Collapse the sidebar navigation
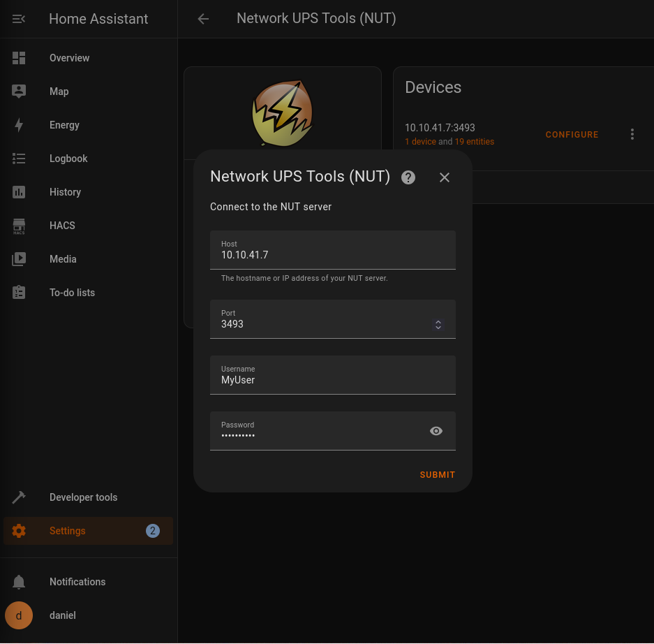This screenshot has width=654, height=644. click(18, 18)
